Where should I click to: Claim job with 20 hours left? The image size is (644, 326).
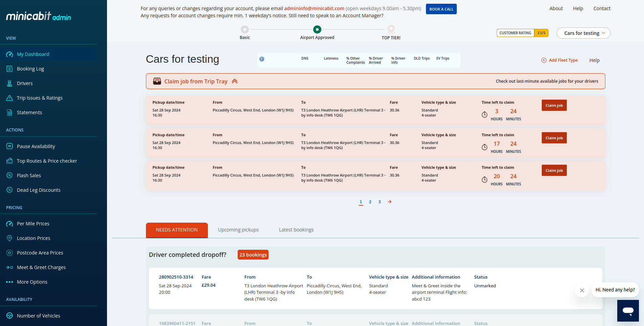tap(554, 170)
